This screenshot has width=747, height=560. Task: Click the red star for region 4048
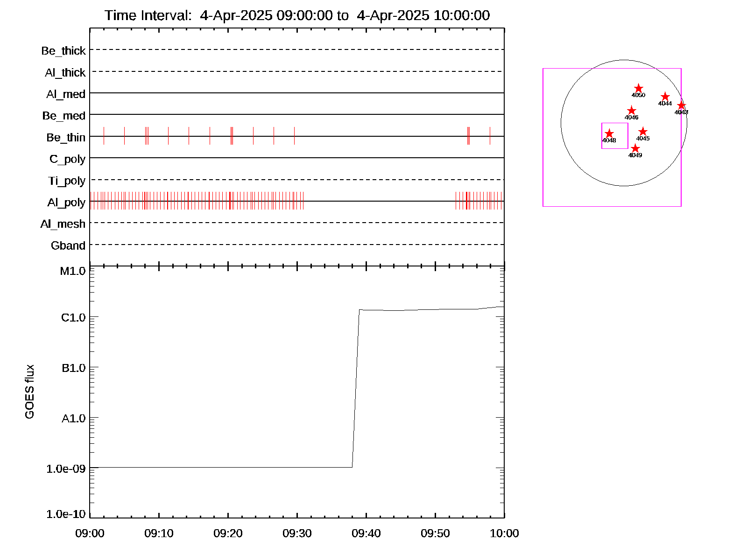tap(609, 134)
